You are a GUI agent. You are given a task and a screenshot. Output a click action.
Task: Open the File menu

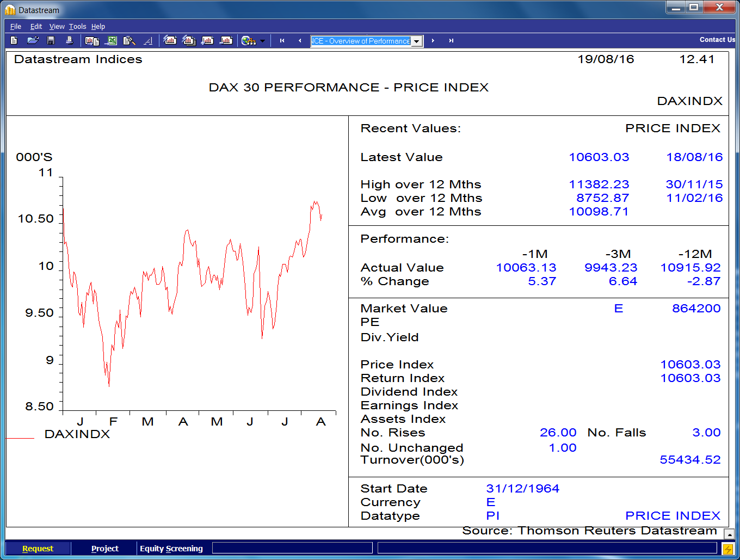pyautogui.click(x=16, y=26)
